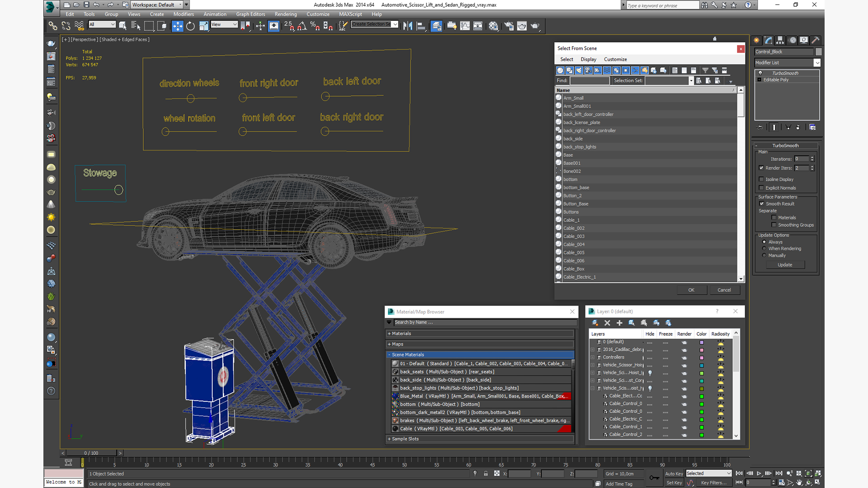Check Separate by Materials checkbox
The height and width of the screenshot is (488, 868).
(774, 218)
